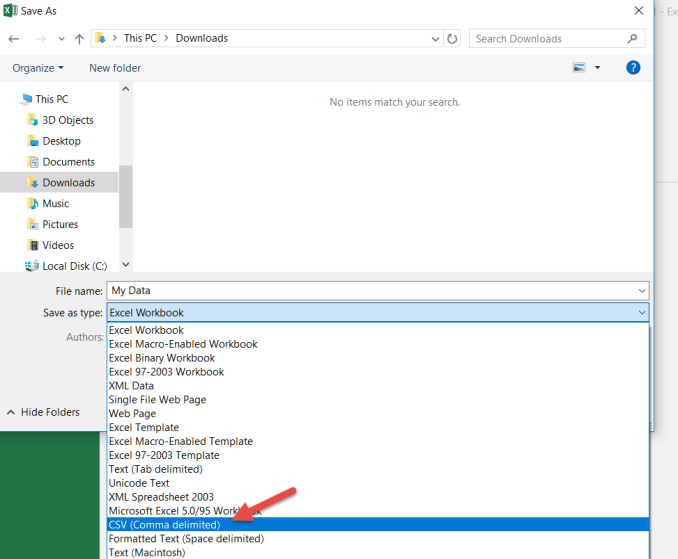Change view layout icon
The image size is (678, 559).
pos(579,67)
